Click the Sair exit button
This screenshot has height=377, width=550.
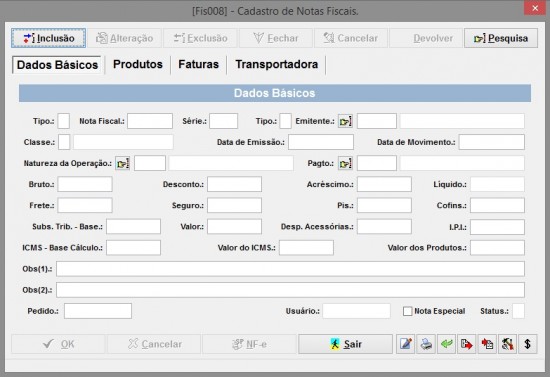[346, 344]
